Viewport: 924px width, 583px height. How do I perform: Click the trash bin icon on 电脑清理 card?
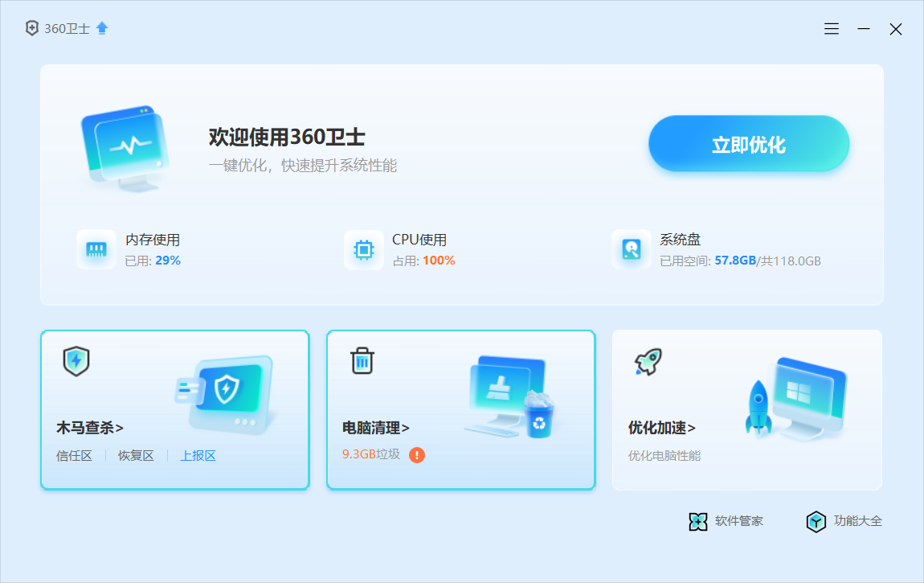(x=362, y=361)
